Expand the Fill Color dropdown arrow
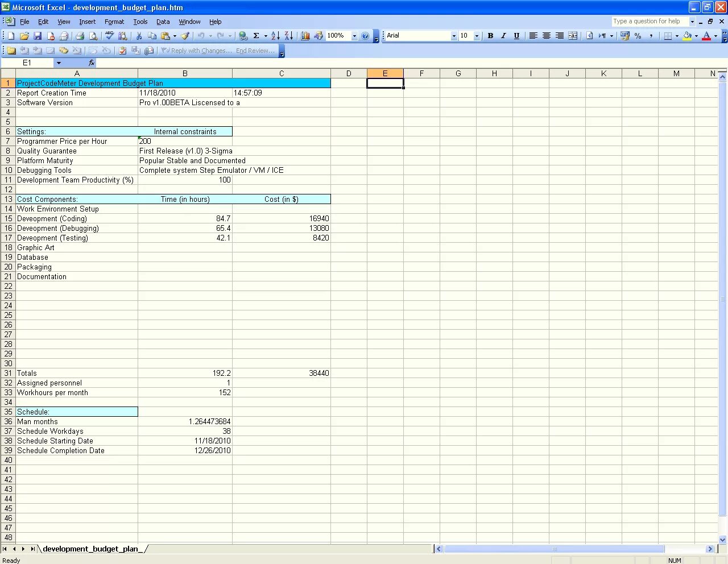Screen dimensions: 728x564 point(696,36)
